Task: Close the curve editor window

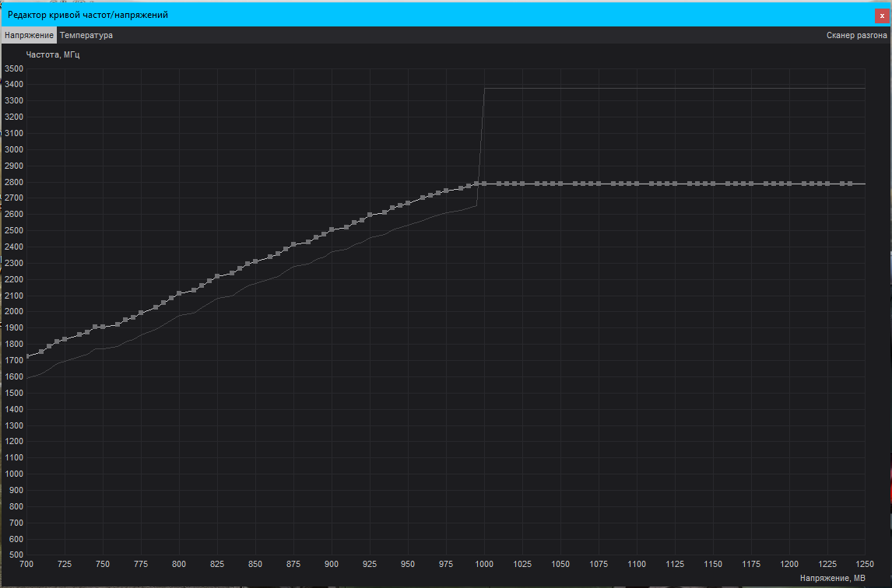Action: pyautogui.click(x=882, y=16)
